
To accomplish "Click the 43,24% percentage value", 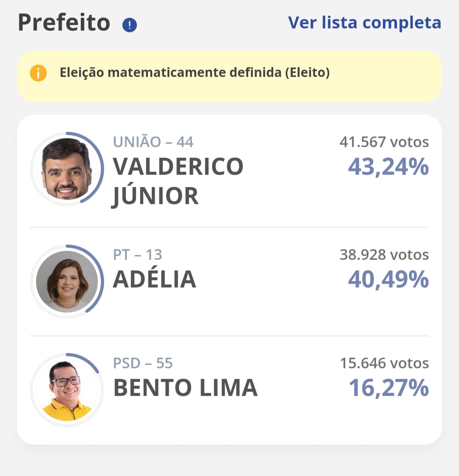I will 388,167.
